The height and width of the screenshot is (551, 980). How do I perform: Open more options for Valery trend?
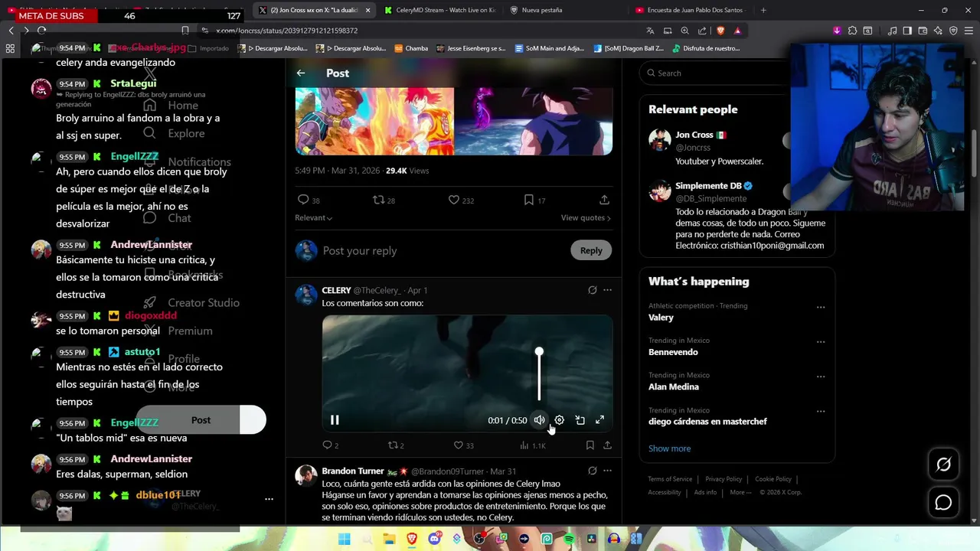click(x=821, y=308)
